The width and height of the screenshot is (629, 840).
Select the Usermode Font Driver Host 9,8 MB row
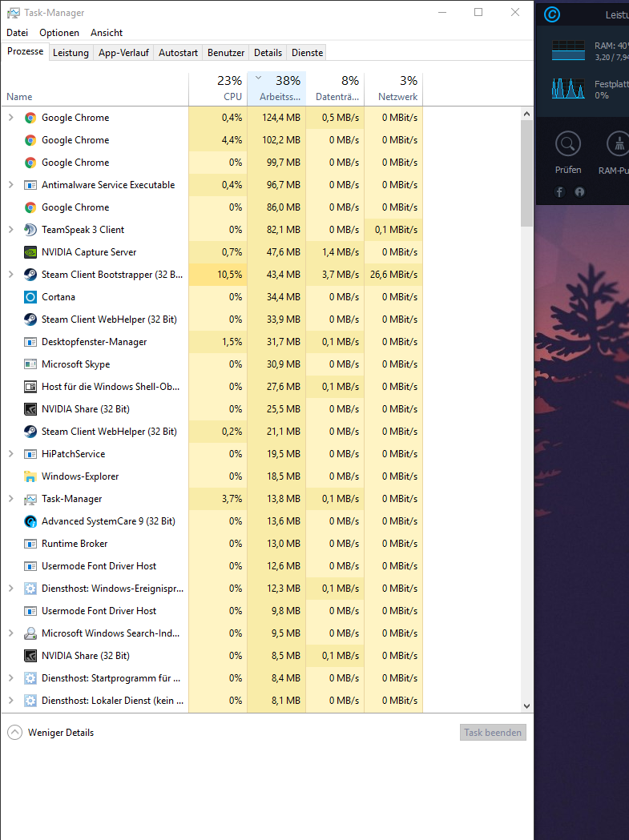point(212,611)
